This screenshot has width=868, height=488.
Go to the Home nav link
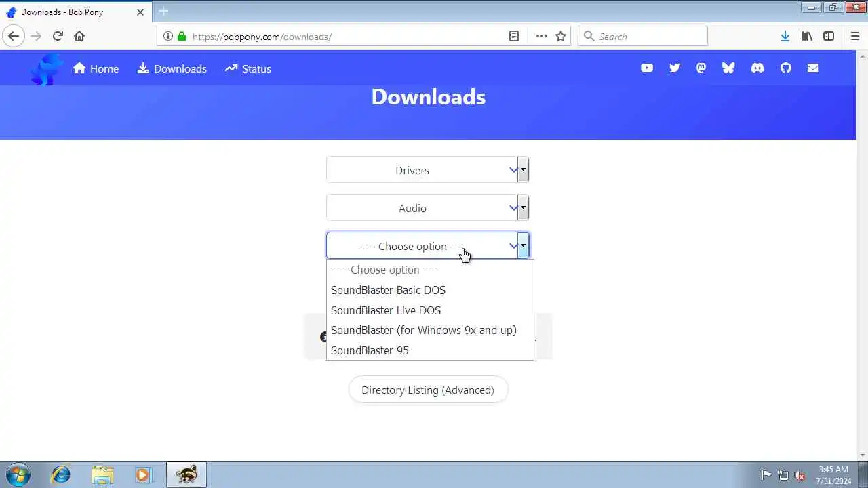point(96,68)
